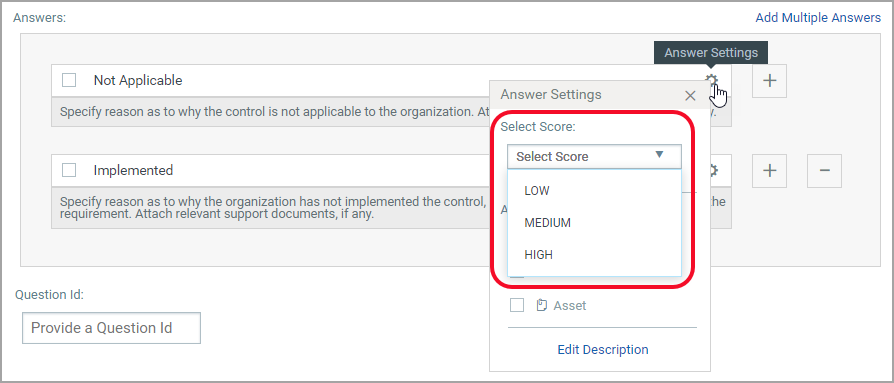Click the Implemented answer description text
The width and height of the screenshot is (894, 383).
click(274, 209)
